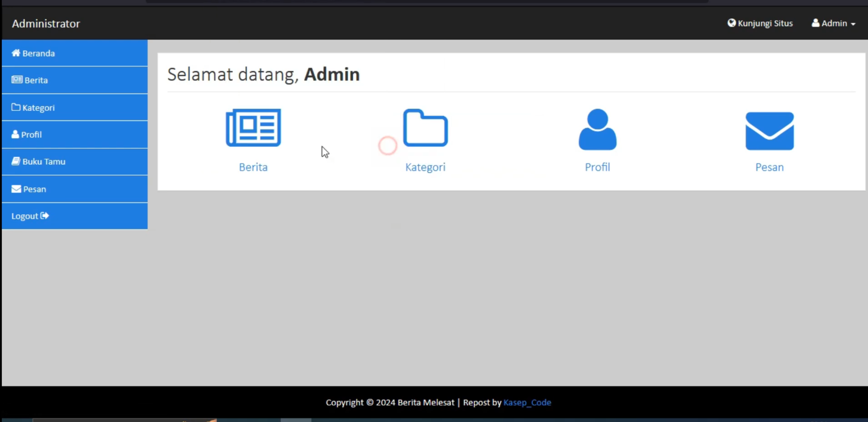
Task: Open the Kasep_Code footer link
Action: point(527,403)
